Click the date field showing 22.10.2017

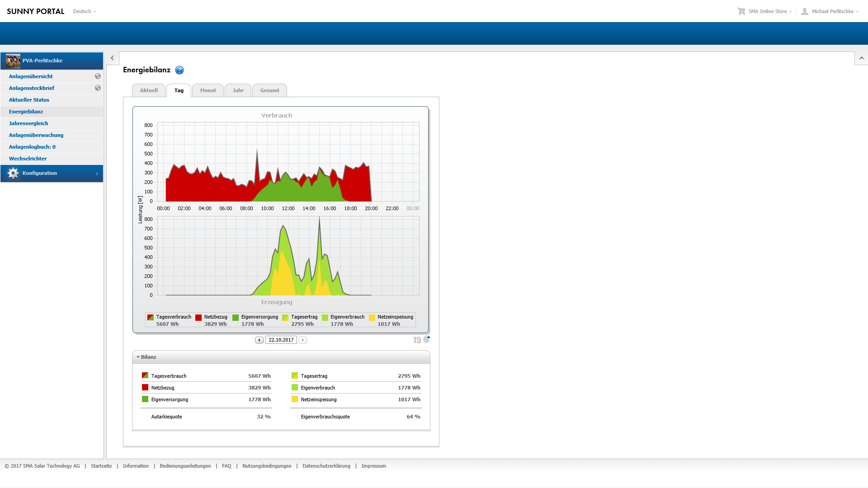point(281,340)
